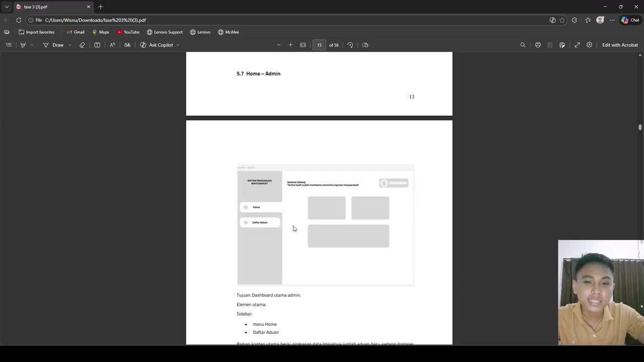Open Draw pen options arrow
This screenshot has height=362, width=644.
pos(70,45)
